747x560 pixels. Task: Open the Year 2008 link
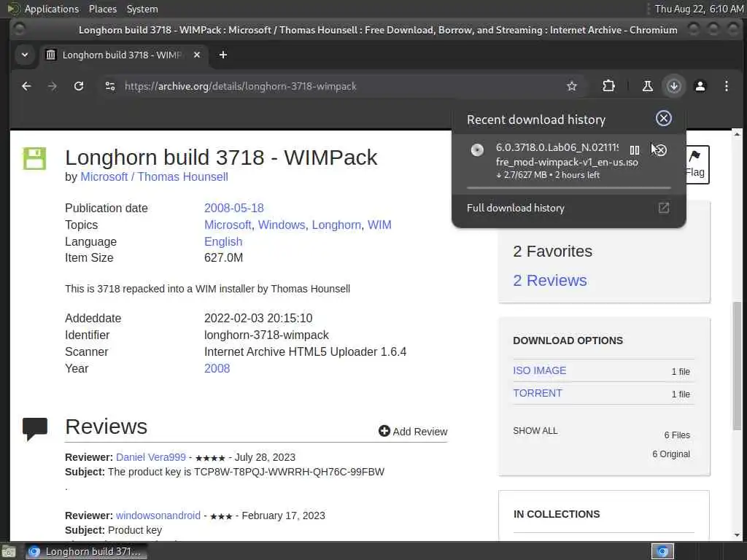click(x=217, y=368)
